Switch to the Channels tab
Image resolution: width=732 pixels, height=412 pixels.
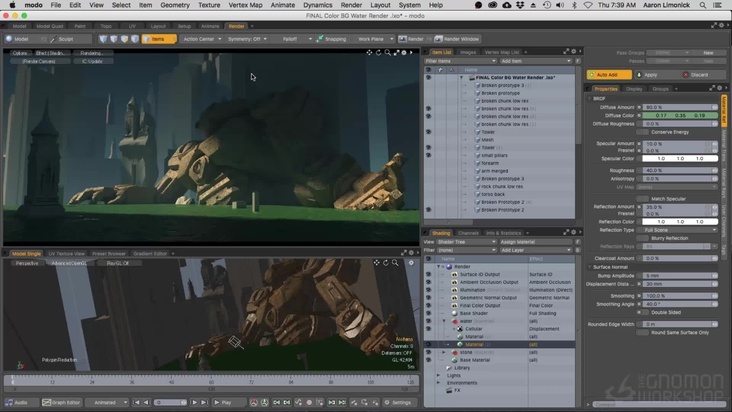[x=468, y=233]
